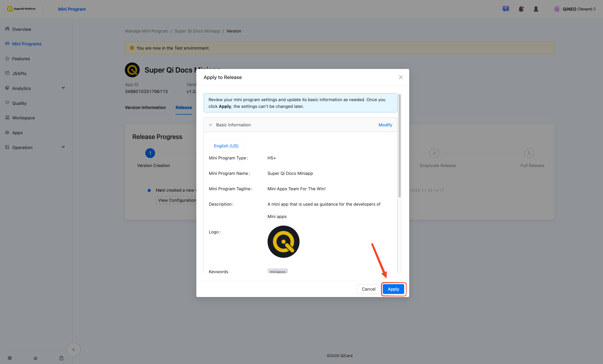The width and height of the screenshot is (603, 364).
Task: Click the View Configuration button
Action: [177, 200]
